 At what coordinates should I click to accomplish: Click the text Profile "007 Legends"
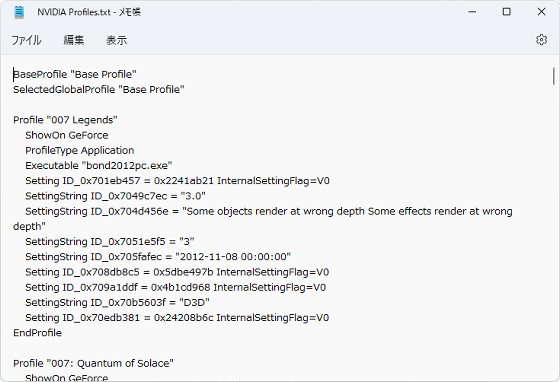coord(65,120)
